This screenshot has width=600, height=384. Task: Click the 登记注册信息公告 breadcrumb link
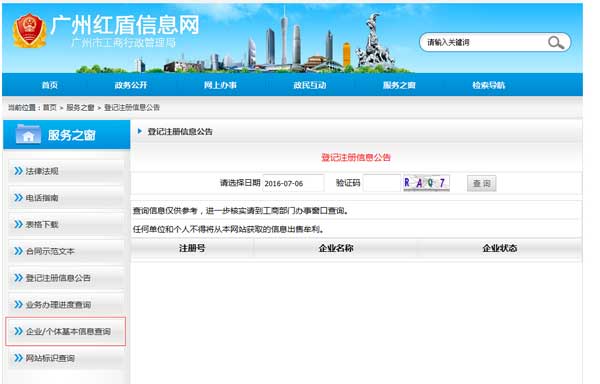132,107
